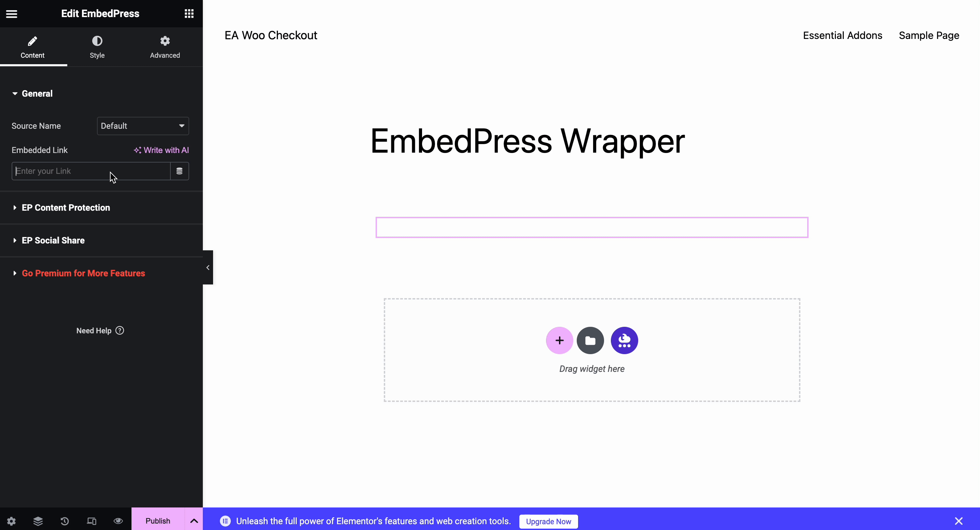Expand the EP Content Protection section
This screenshot has height=530, width=980.
(x=66, y=208)
